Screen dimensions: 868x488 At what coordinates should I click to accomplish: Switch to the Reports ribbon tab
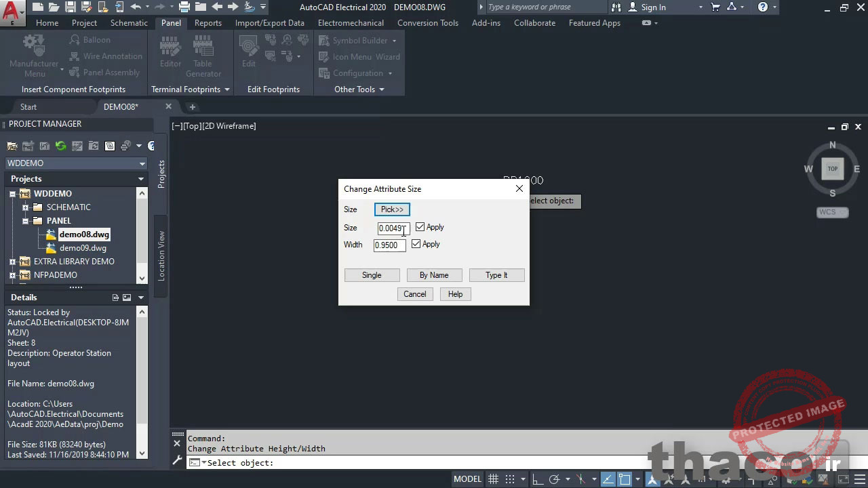[208, 22]
